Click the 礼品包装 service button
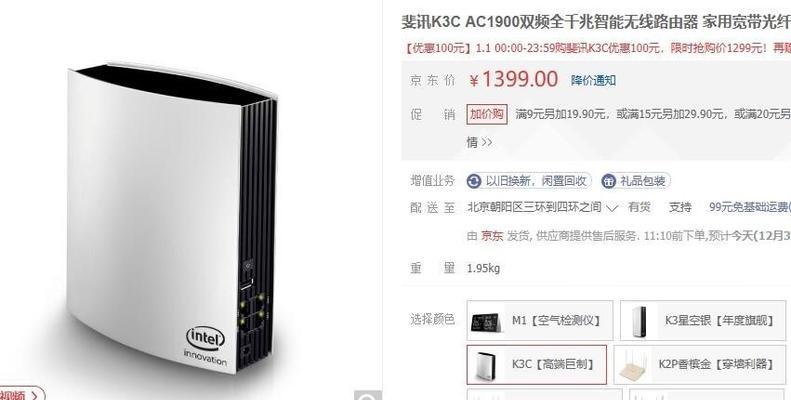The image size is (791, 400). tap(636, 181)
